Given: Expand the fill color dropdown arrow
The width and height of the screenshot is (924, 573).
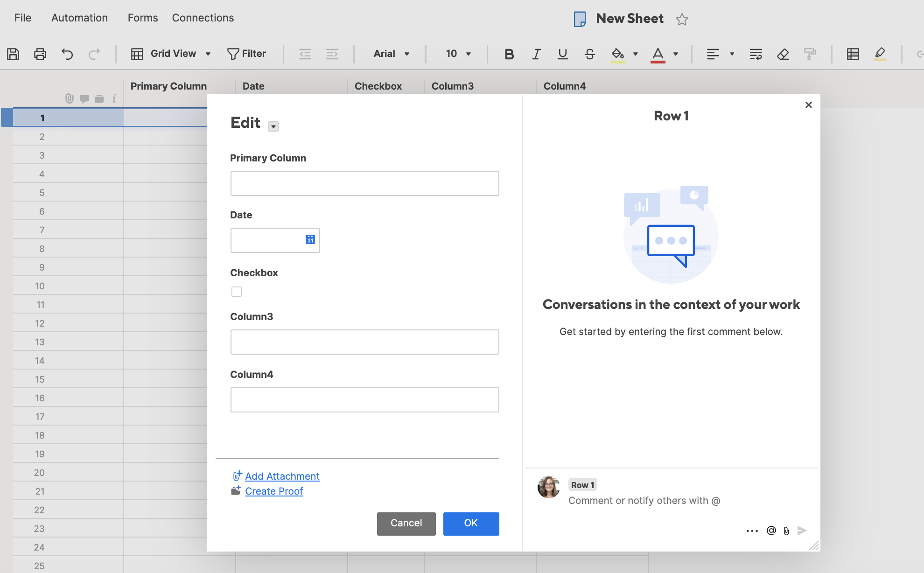Looking at the screenshot, I should pyautogui.click(x=636, y=54).
